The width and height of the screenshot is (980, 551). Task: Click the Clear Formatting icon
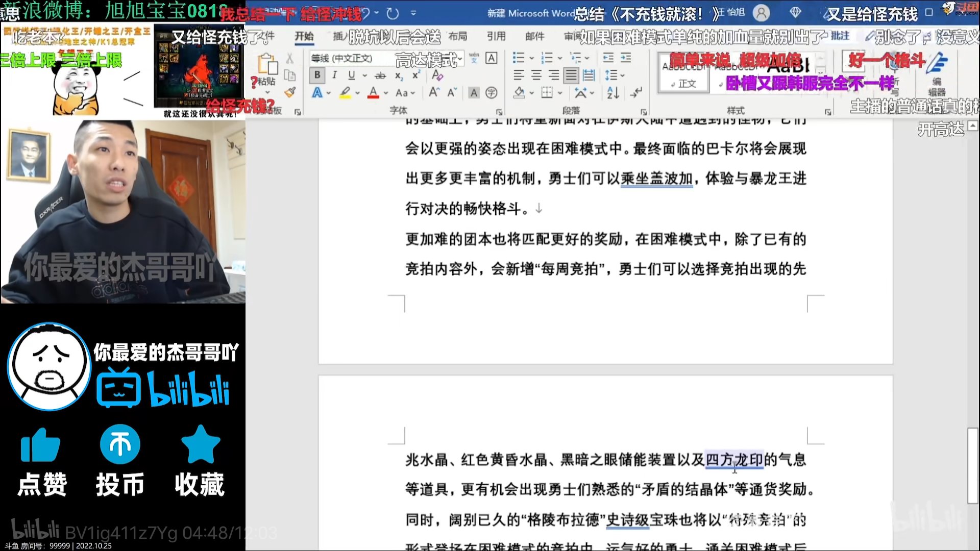click(437, 76)
